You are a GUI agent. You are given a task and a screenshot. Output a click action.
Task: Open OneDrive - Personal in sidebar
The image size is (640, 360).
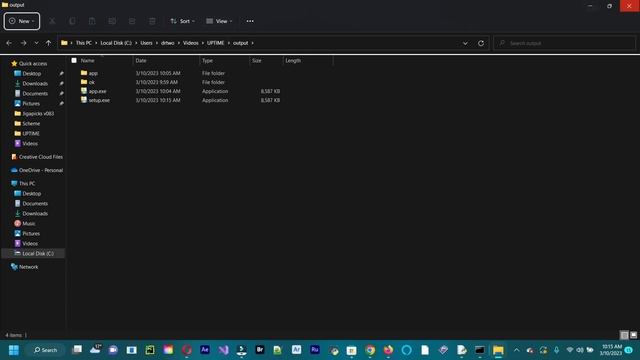(40, 170)
